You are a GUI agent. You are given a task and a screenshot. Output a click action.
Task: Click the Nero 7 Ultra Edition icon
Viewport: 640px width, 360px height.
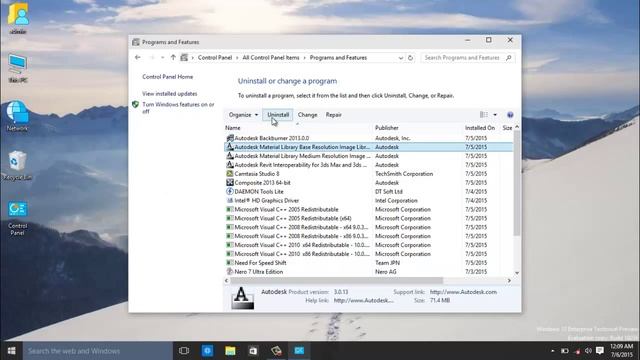(230, 271)
